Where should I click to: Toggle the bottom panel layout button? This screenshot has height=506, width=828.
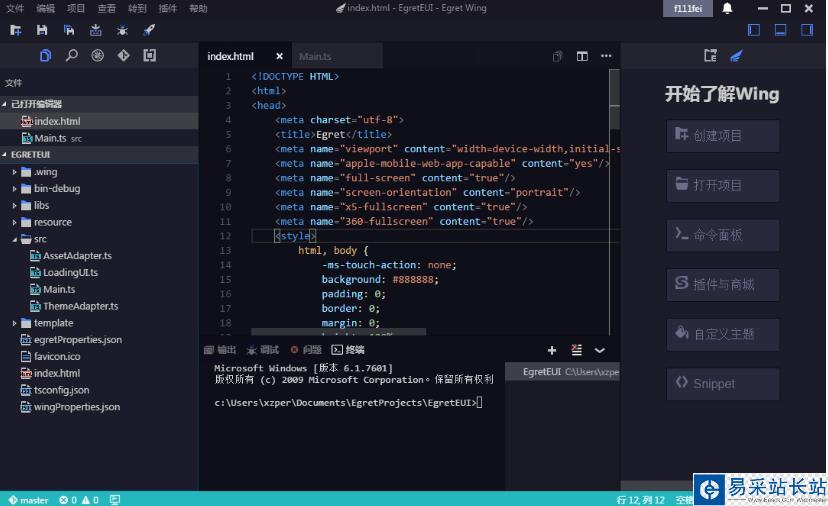point(780,30)
